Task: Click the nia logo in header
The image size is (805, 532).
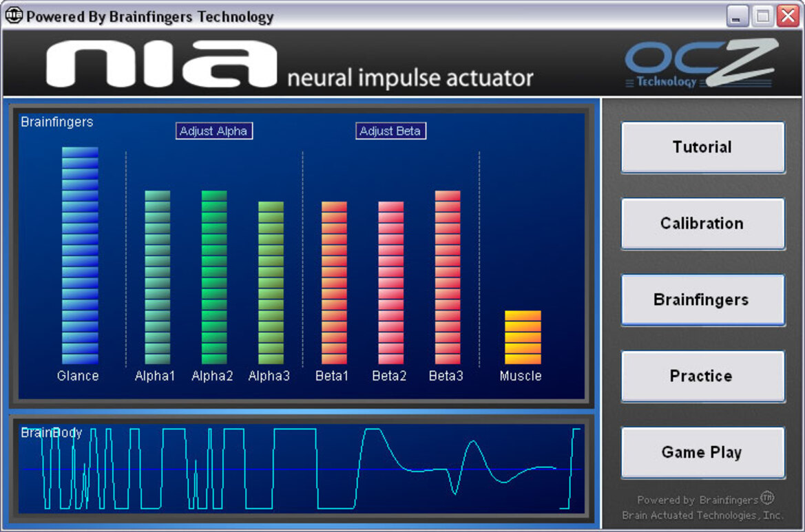Action: (161, 64)
